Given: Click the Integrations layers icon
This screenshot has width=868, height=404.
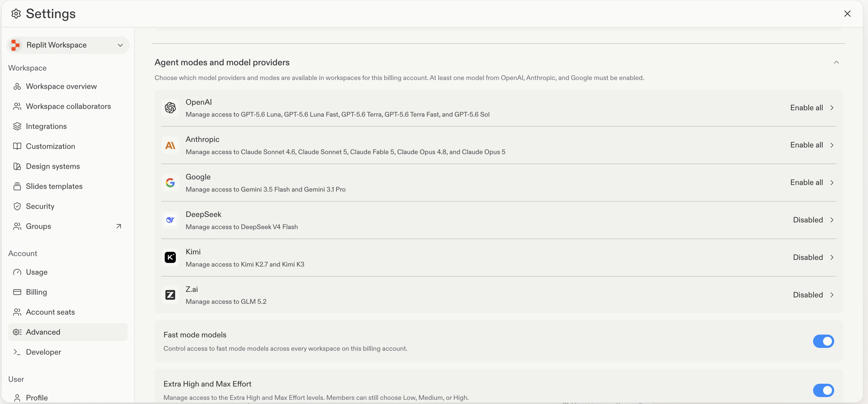Looking at the screenshot, I should (x=17, y=126).
